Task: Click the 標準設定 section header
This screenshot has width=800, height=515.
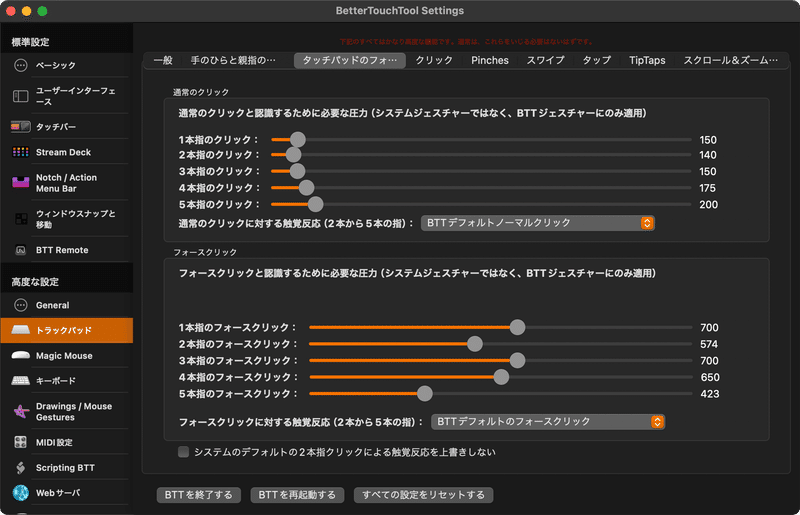Action: [x=31, y=42]
